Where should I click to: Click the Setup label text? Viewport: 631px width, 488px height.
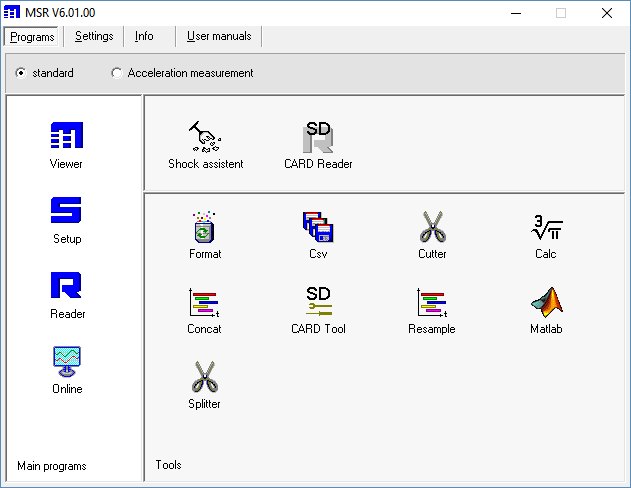67,239
